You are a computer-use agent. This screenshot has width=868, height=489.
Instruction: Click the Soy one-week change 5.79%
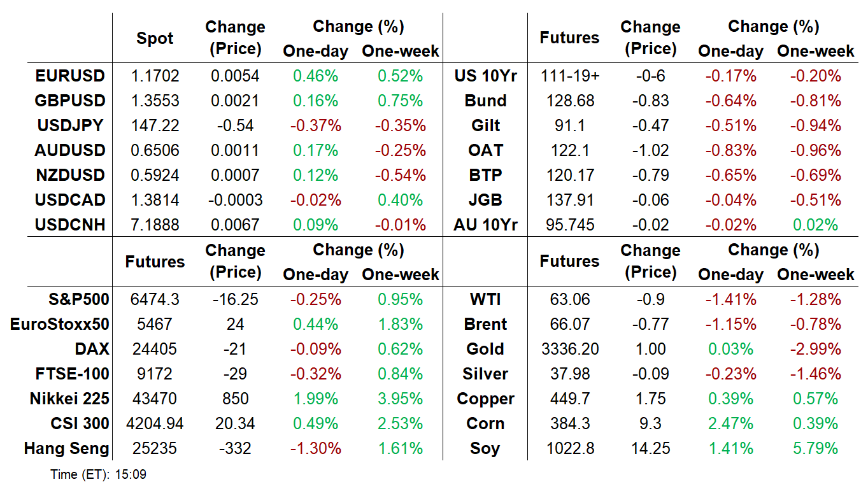[x=816, y=449]
